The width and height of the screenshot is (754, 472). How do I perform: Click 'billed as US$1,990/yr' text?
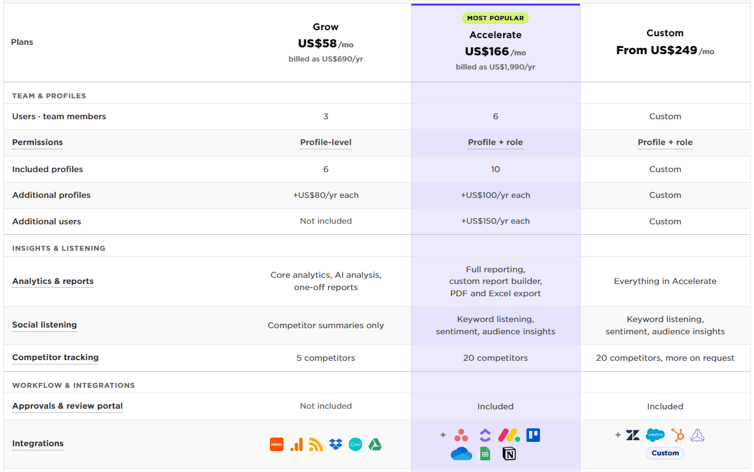[x=495, y=67]
